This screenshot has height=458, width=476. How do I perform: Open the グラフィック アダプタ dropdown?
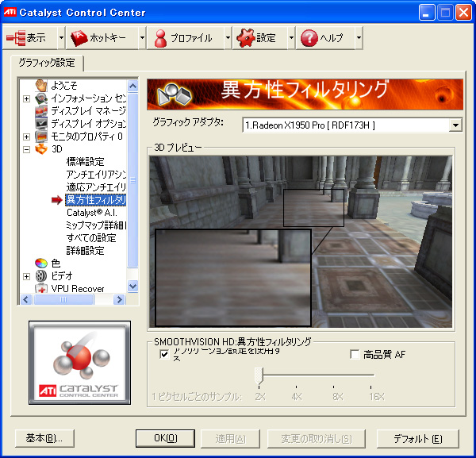[455, 125]
